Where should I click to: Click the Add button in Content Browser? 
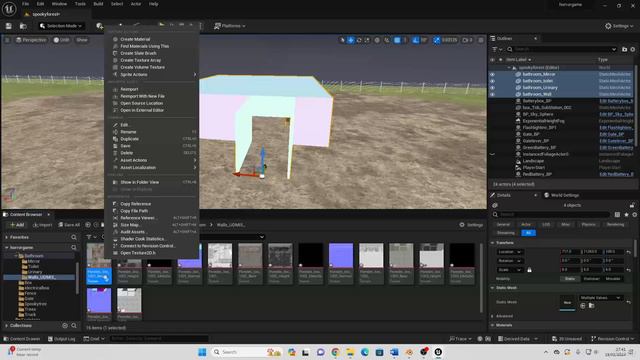tap(17, 225)
